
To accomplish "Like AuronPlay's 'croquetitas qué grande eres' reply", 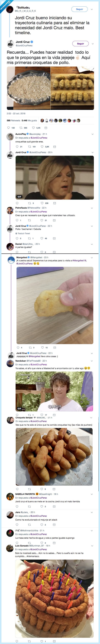I will [41, 147].
